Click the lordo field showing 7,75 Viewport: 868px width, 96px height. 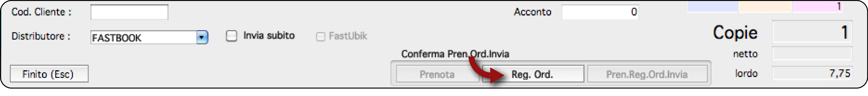tap(812, 73)
